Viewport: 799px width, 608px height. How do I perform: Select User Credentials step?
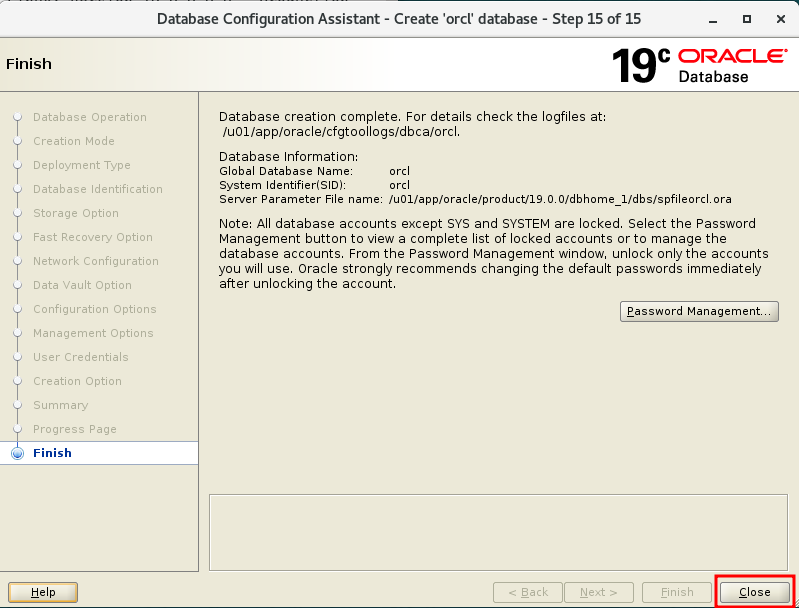pos(81,357)
